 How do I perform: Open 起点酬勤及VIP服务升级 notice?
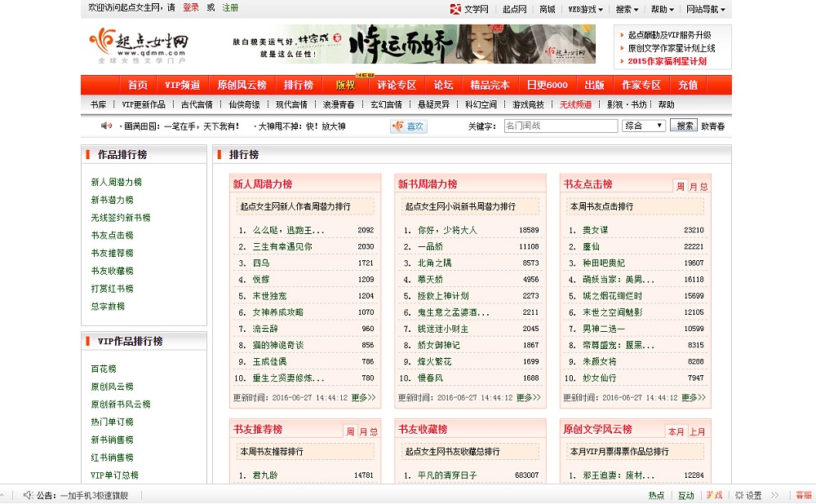point(669,35)
